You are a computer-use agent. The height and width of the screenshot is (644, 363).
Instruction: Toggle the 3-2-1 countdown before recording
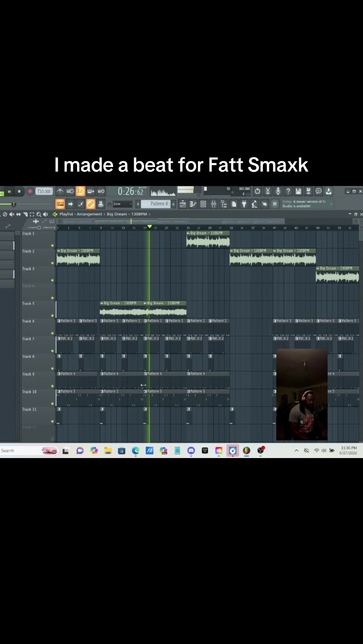click(80, 191)
